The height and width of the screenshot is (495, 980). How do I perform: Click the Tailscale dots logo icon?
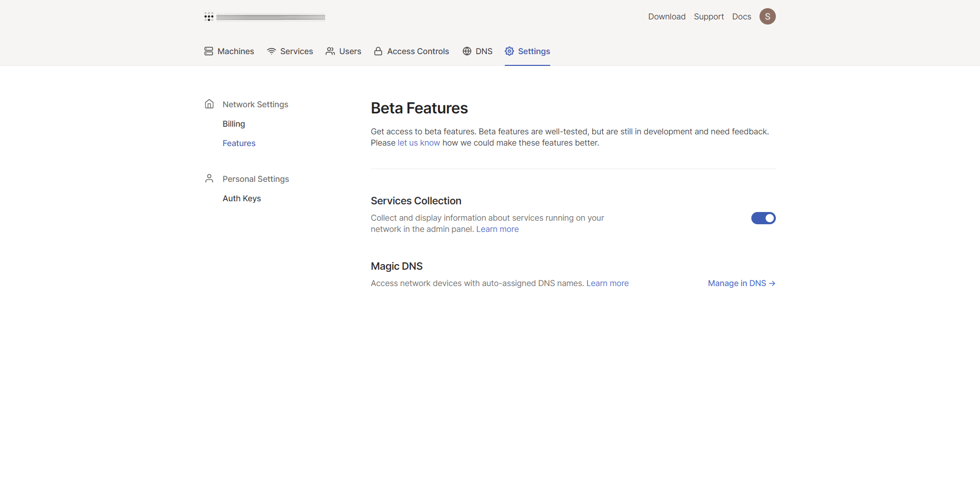209,17
